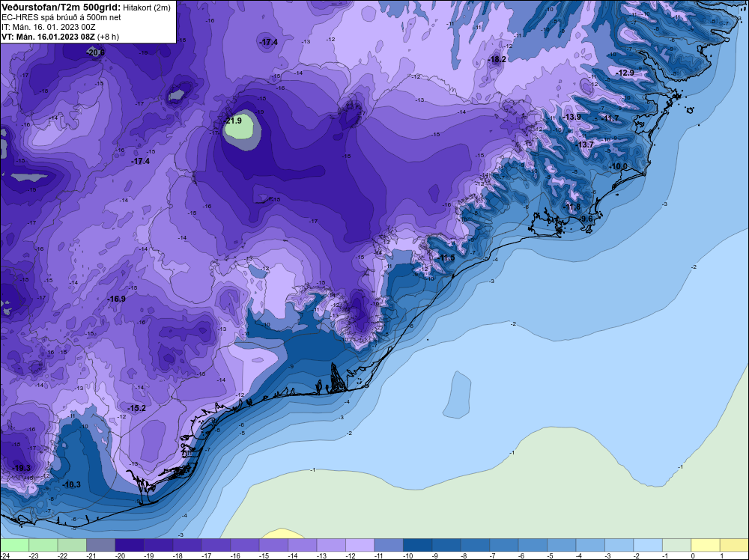Pick the gray-purple legend swatch above -21
749x560 pixels.
tap(101, 545)
